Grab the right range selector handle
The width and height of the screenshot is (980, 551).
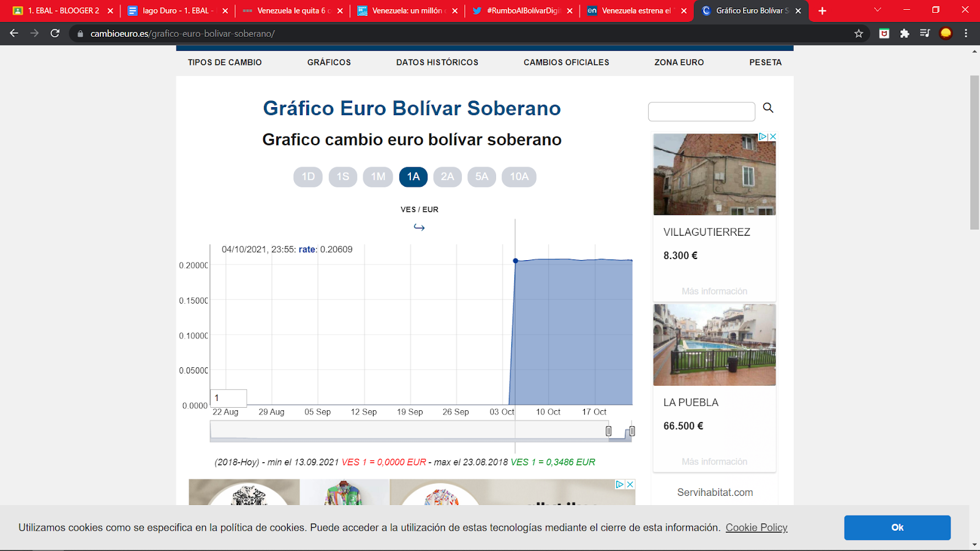pyautogui.click(x=632, y=431)
